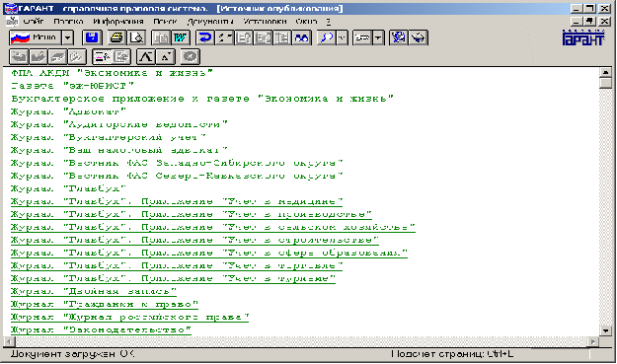This screenshot has height=364, width=617.
Task: Click the small letter font decrease icon
Action: pos(166,57)
